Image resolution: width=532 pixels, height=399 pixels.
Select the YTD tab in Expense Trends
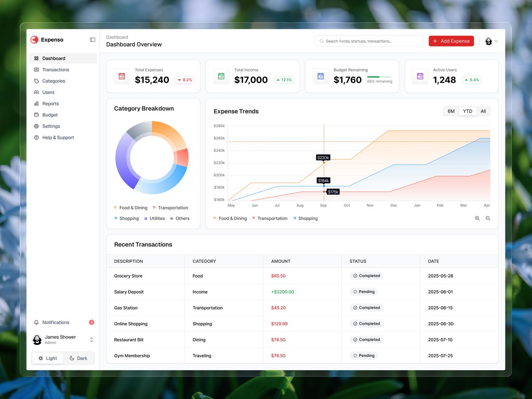point(467,111)
